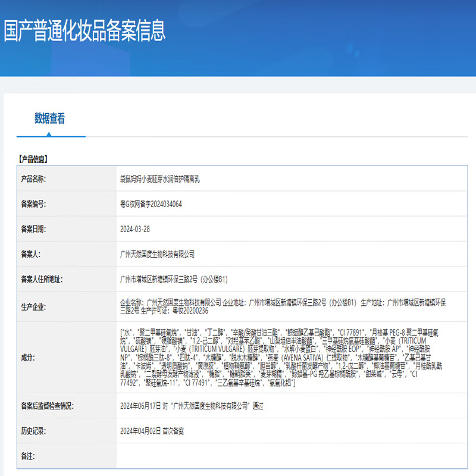Select the 备案人 value 广州天然国度生物科技有限公司
Screen dimensions: 476x476
click(x=158, y=254)
